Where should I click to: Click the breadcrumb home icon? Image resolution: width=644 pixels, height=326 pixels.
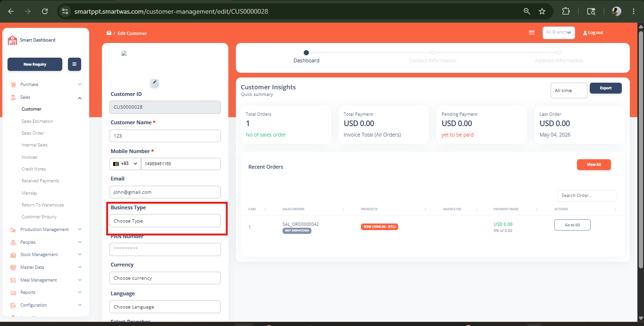click(x=109, y=33)
